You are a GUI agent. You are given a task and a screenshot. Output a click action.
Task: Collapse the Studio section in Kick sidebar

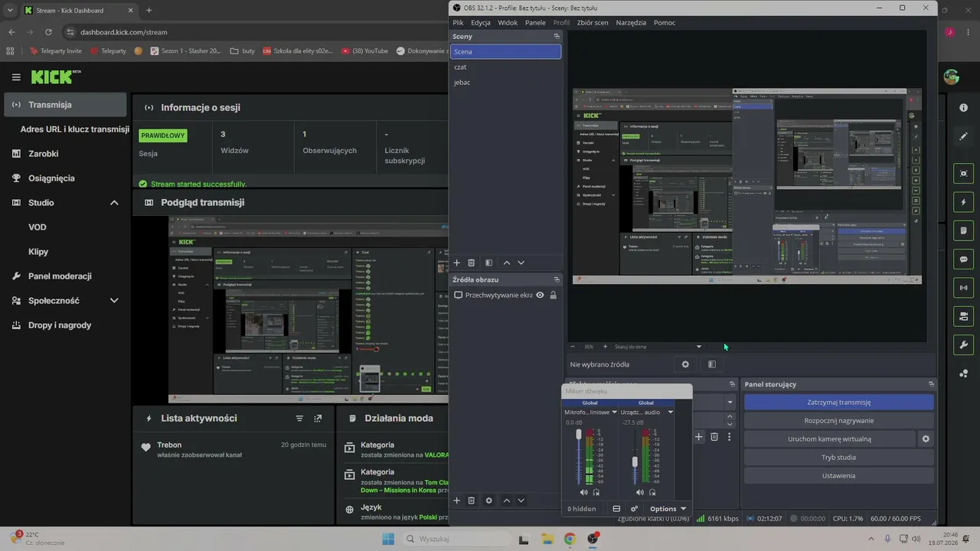pos(114,203)
